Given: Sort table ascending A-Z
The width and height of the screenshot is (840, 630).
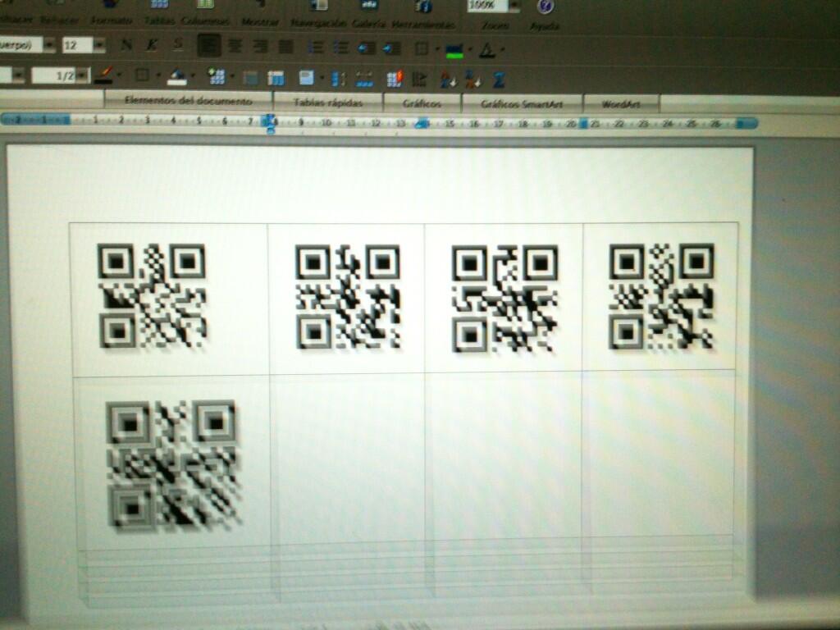Looking at the screenshot, I should point(448,80).
